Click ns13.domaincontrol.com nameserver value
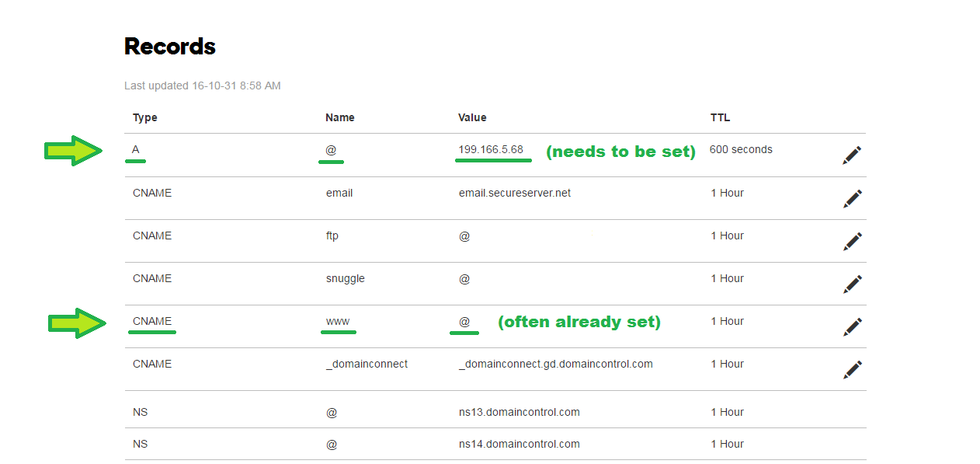The width and height of the screenshot is (980, 464). pyautogui.click(x=519, y=412)
